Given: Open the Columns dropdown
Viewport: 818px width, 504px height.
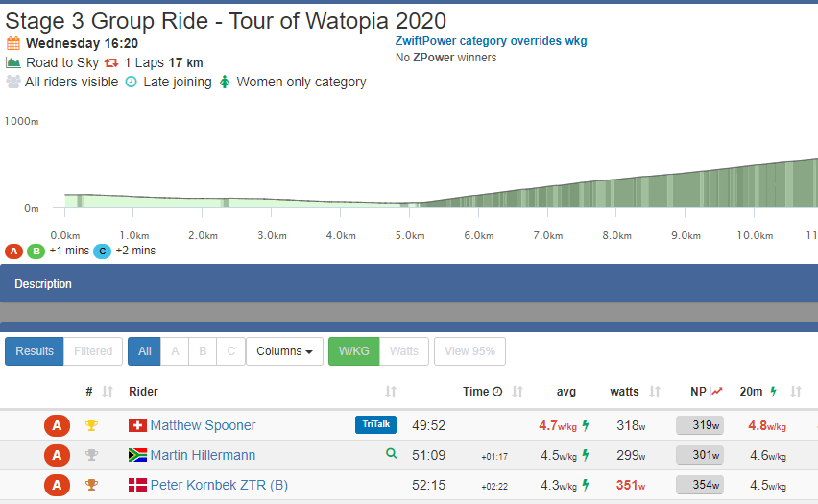Looking at the screenshot, I should click(x=283, y=351).
